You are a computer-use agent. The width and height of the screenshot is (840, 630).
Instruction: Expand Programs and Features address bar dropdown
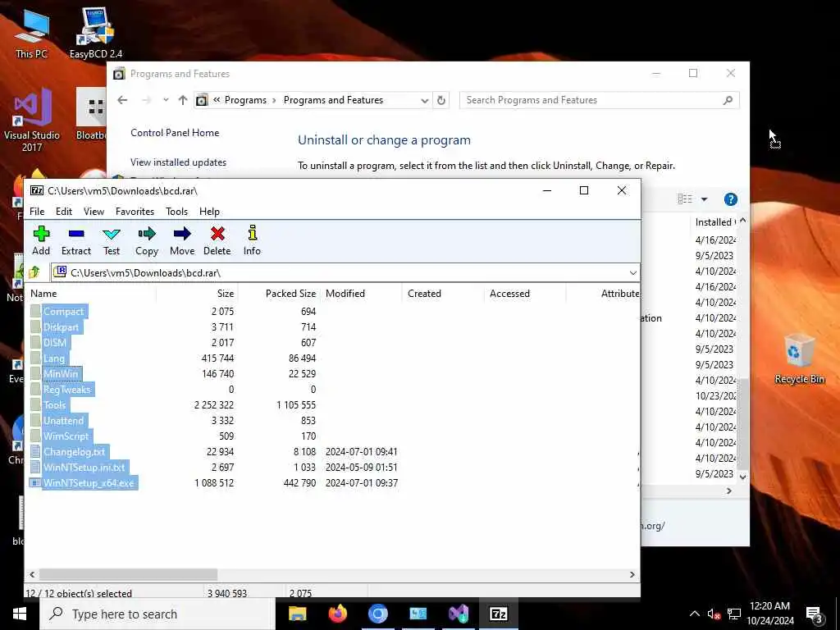pyautogui.click(x=424, y=100)
